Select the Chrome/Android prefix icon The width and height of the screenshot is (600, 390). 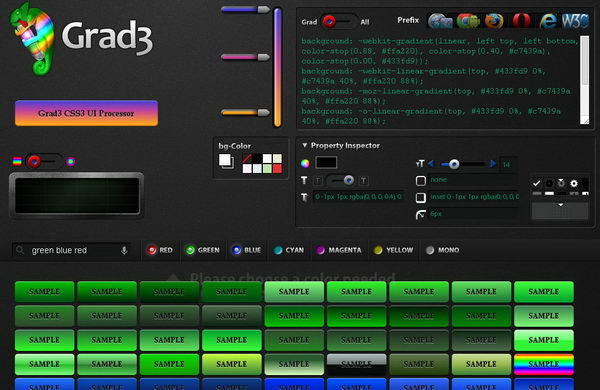pyautogui.click(x=468, y=21)
